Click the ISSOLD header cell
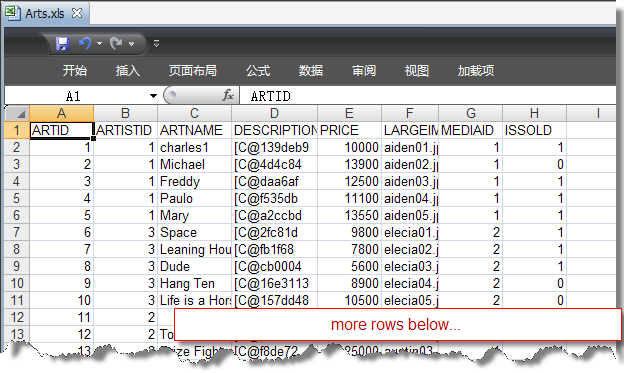The image size is (624, 373). point(534,130)
